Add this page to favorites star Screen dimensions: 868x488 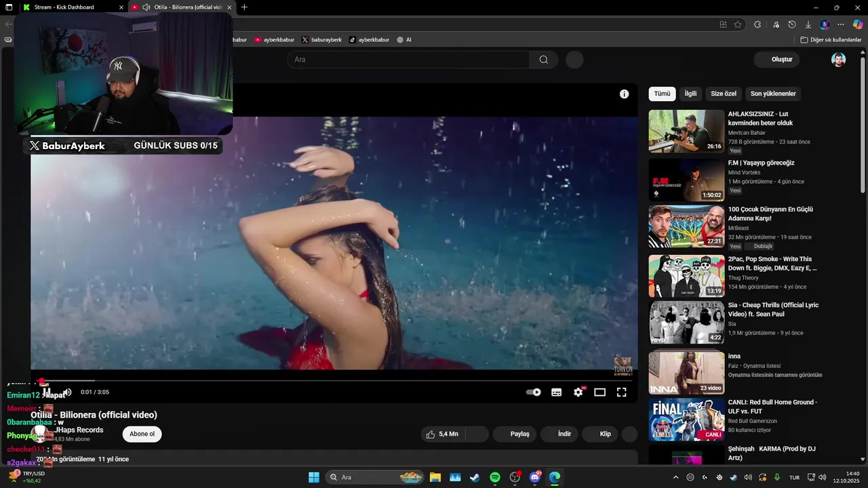pos(738,24)
